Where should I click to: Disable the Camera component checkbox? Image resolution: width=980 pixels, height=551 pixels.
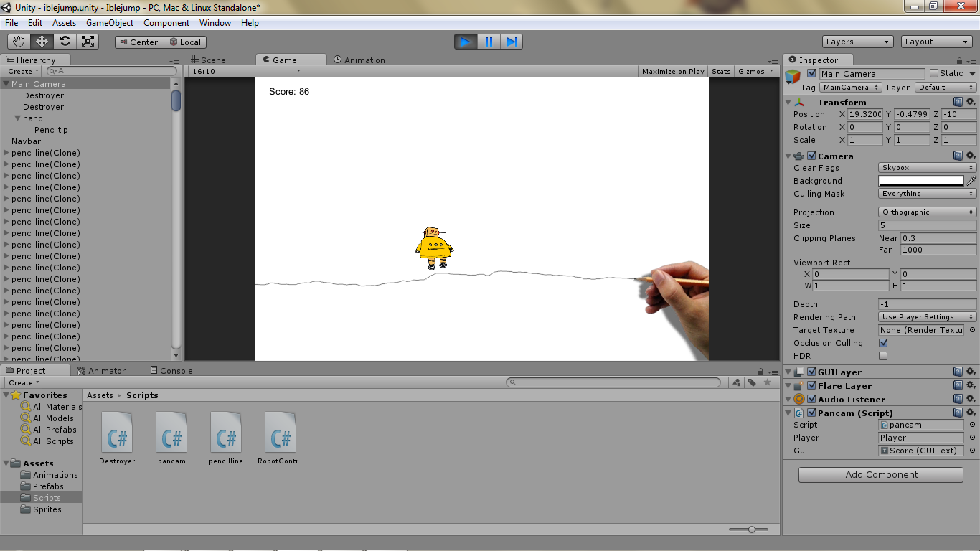pyautogui.click(x=811, y=156)
